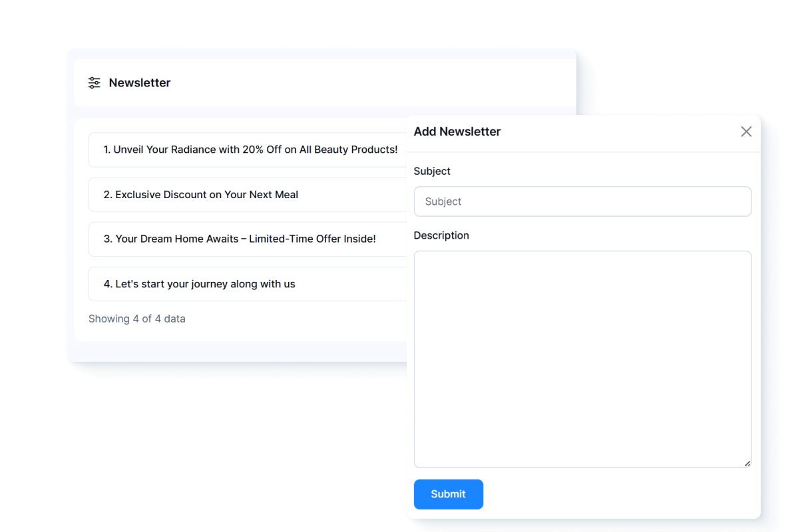Click the Add Newsletter dialog title
The image size is (812, 532).
pyautogui.click(x=457, y=132)
